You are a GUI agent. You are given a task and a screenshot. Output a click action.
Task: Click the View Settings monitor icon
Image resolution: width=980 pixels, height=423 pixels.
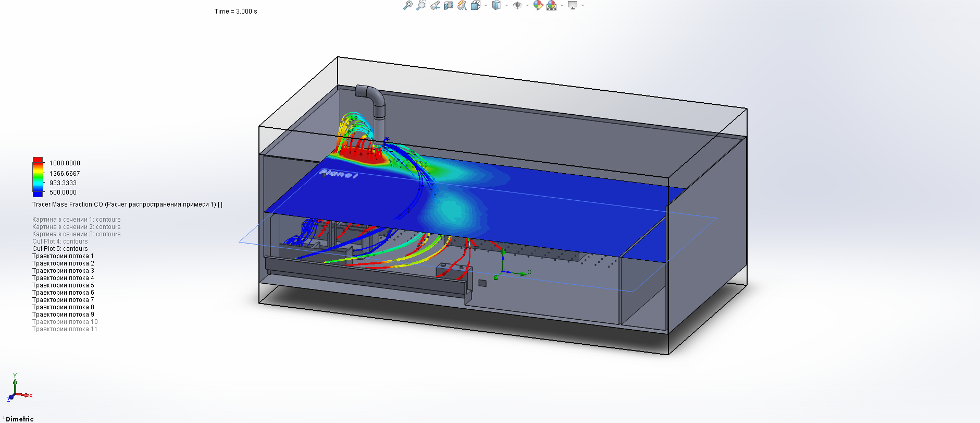pos(573,5)
